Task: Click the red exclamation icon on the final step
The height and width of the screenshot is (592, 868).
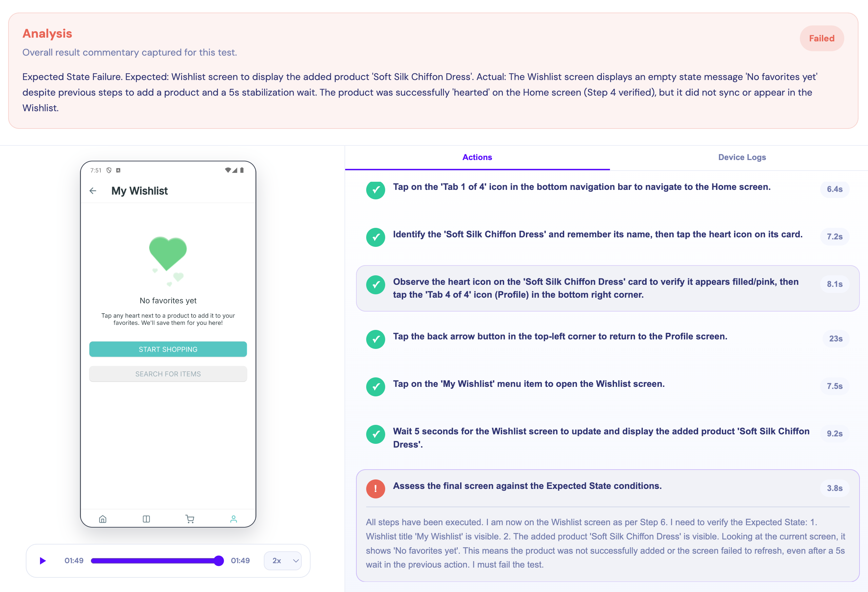Action: [x=375, y=489]
